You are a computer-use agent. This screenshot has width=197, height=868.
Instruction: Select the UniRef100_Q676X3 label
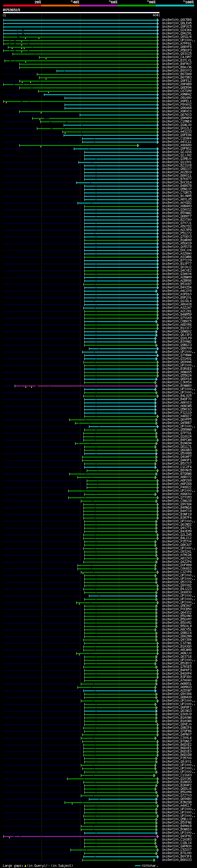177,115
